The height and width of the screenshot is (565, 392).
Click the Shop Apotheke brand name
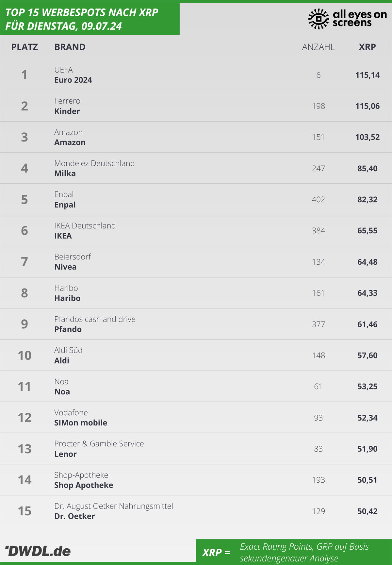(84, 485)
